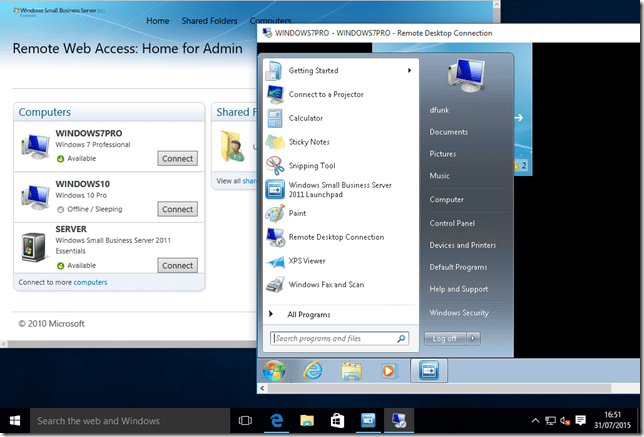Expand All Programs list

(309, 314)
